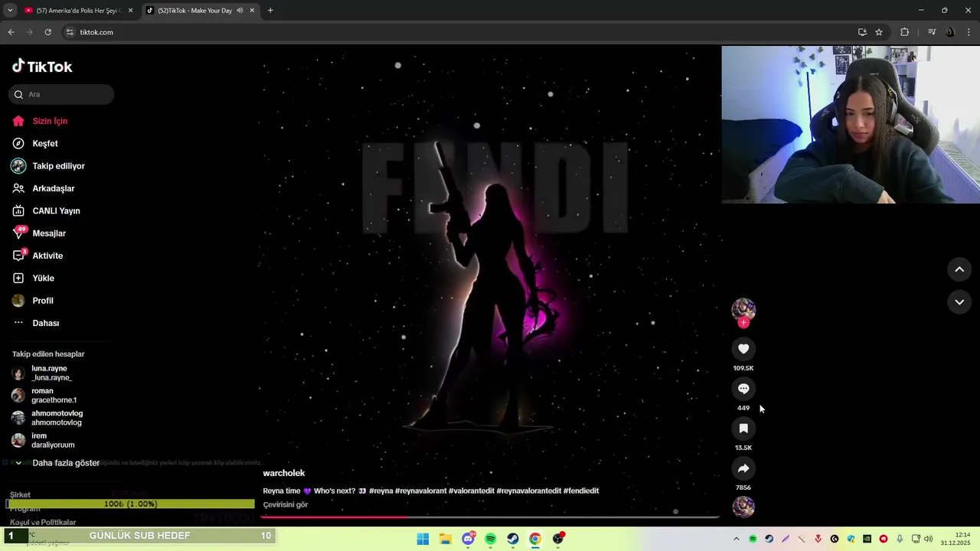Open Chrome profile avatar
980x551 pixels.
tap(950, 32)
